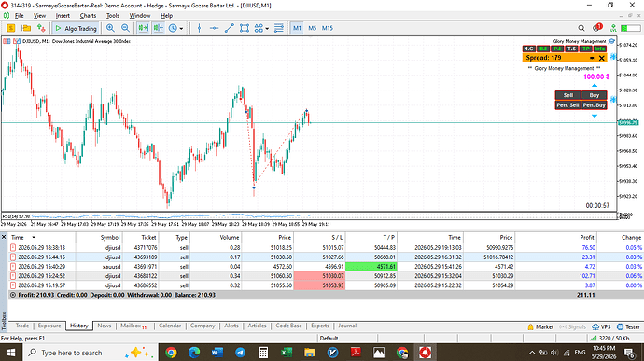Click the Sell button on chart panel

(567, 95)
